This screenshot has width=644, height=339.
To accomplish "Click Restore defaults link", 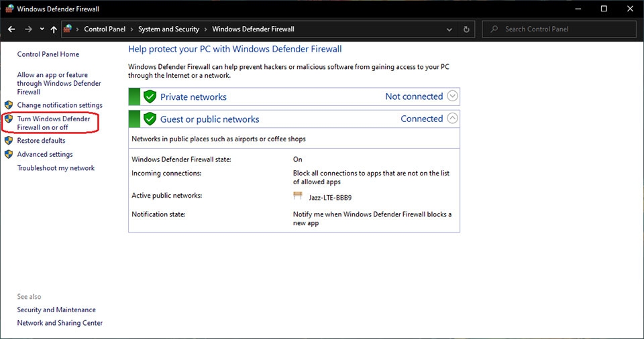I will [41, 141].
